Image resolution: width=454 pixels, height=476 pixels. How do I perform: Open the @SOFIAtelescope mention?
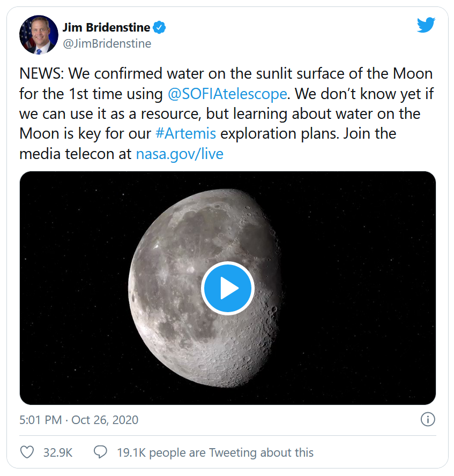pos(227,94)
